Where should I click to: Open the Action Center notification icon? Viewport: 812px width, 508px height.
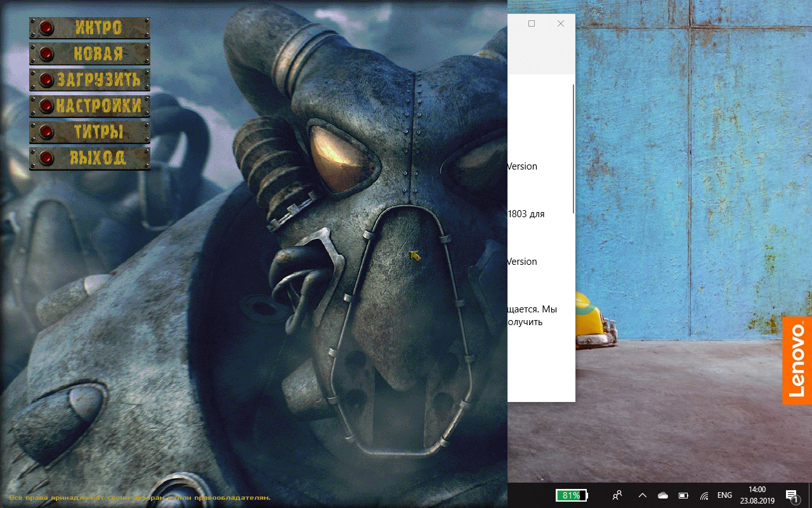point(792,496)
